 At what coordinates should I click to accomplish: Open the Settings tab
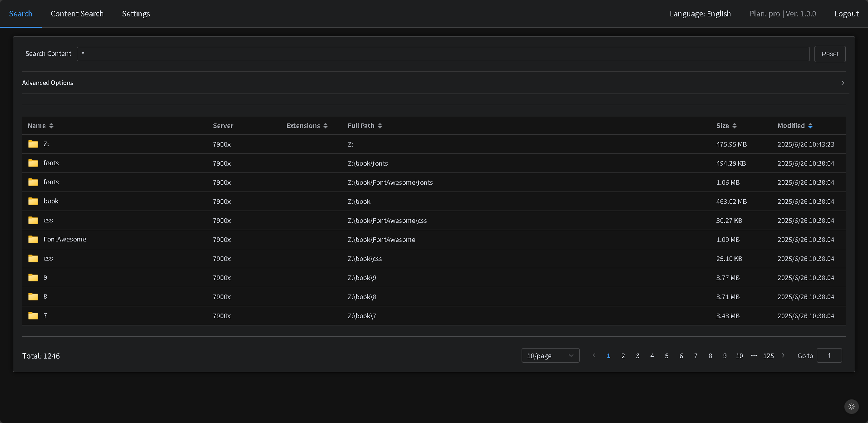(x=136, y=14)
